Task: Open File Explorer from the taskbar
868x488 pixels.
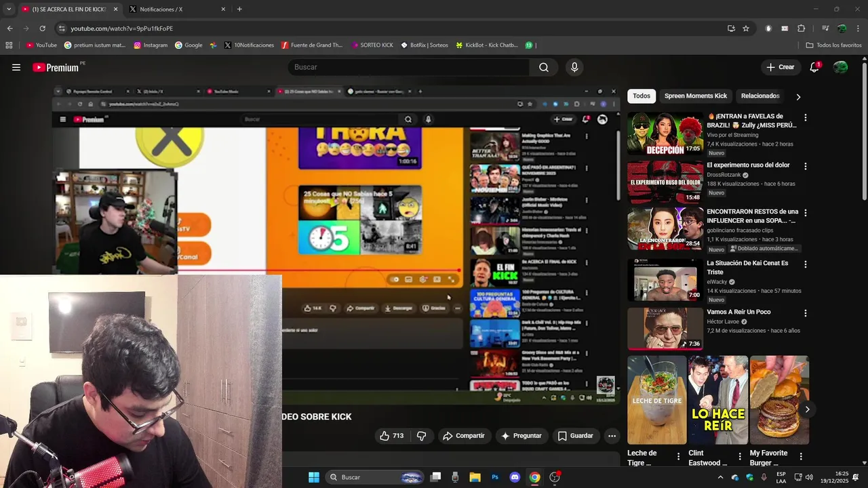Action: pos(475,477)
